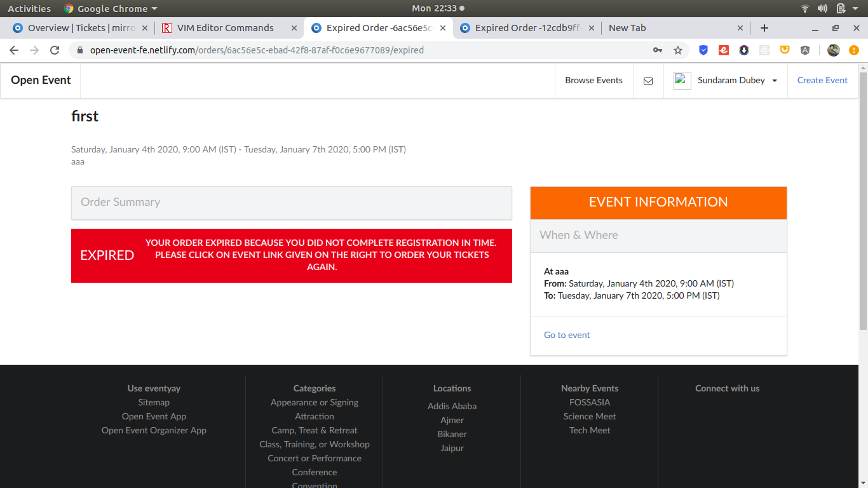Click the address bar URL
868x488 pixels.
(x=257, y=50)
